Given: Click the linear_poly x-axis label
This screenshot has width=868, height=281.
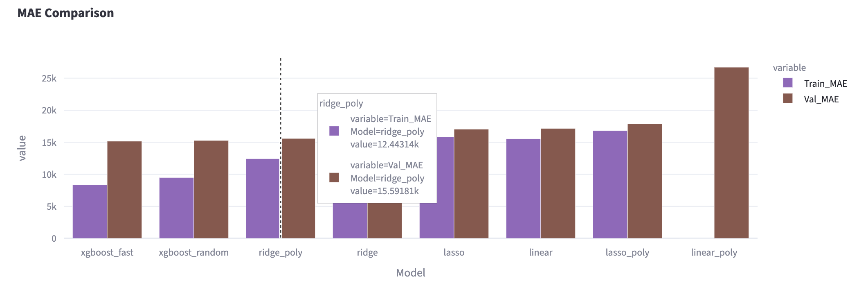Looking at the screenshot, I should tap(714, 252).
